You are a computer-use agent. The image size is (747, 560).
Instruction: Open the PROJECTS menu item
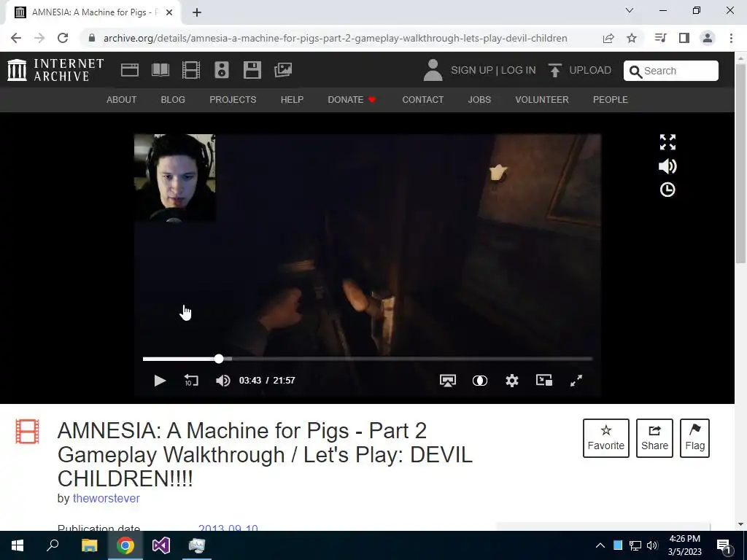[x=233, y=99]
